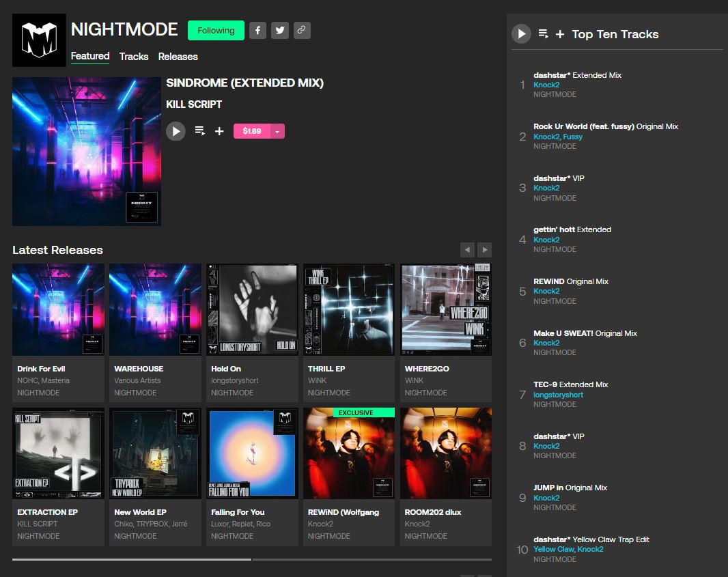This screenshot has height=577, width=728.
Task: Go to next Latest Releases page
Action: tap(485, 250)
